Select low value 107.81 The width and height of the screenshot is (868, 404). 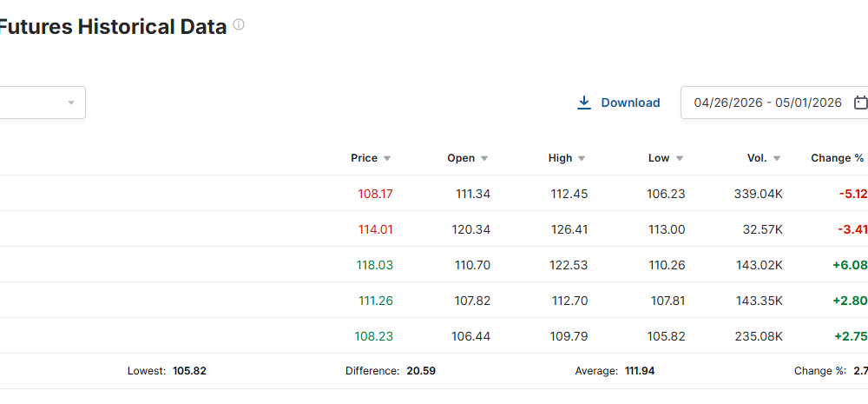coord(668,301)
